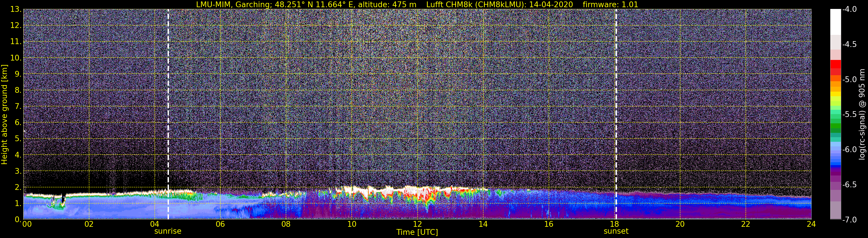868x238 pixels.
Task: Click the colorbar tick label '-5.0'
Action: tap(849, 79)
